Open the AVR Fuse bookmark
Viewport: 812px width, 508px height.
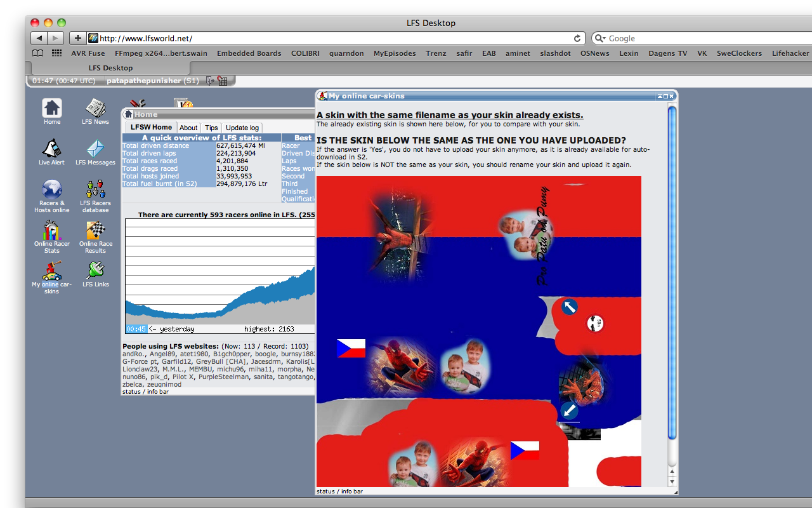pos(88,53)
